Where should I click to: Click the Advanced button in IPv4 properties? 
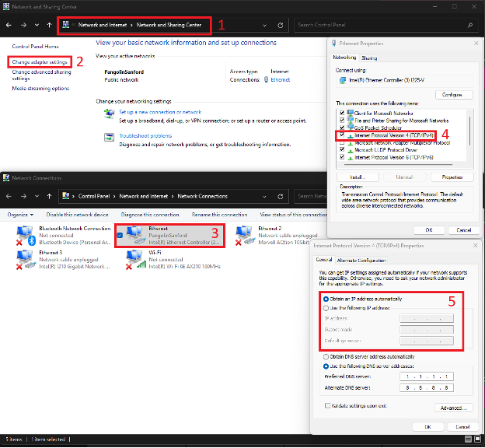[455, 408]
